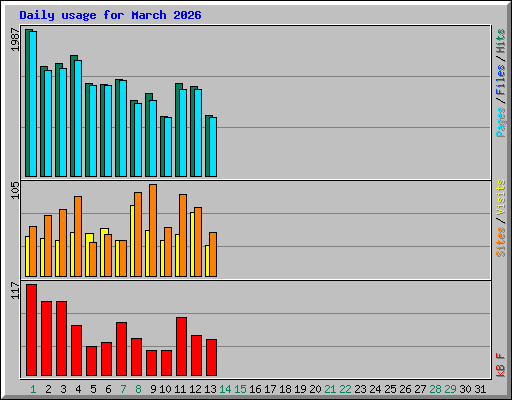Click day 30 on the x-axis

[x=465, y=389]
